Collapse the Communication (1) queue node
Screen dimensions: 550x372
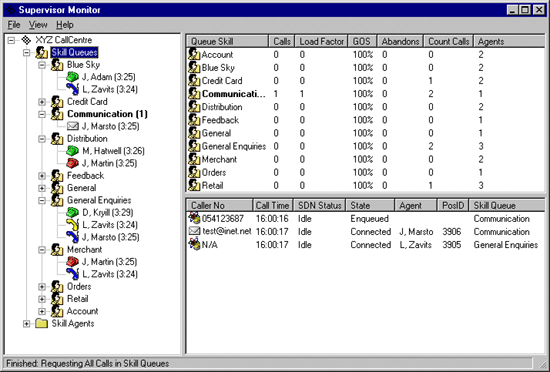[x=42, y=114]
